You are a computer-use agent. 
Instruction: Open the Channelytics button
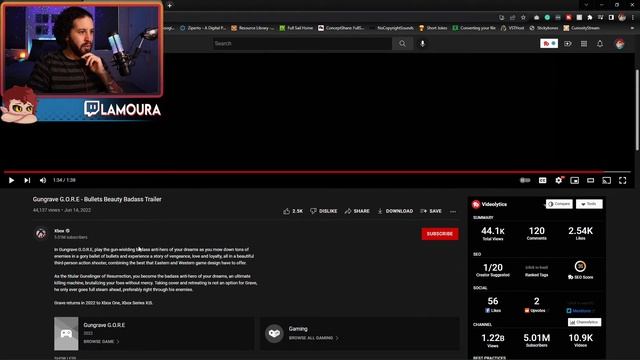(x=584, y=322)
